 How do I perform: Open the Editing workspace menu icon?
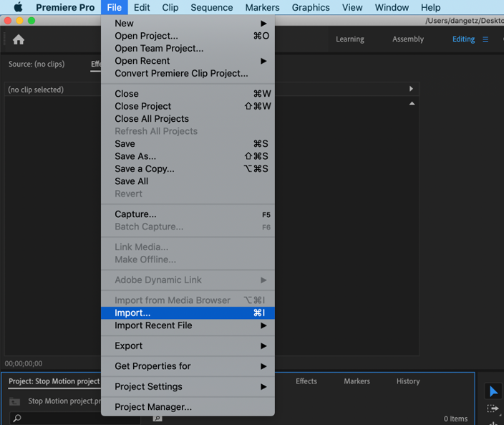click(x=485, y=39)
